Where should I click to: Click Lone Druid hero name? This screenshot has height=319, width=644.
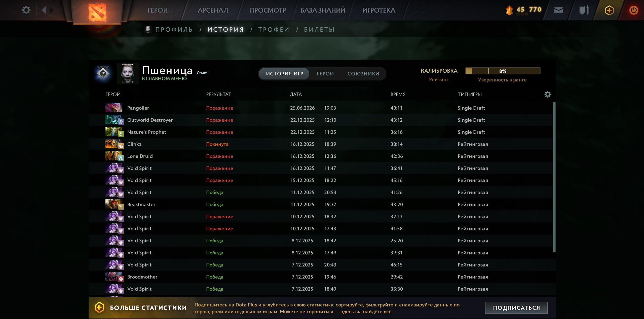coord(140,156)
